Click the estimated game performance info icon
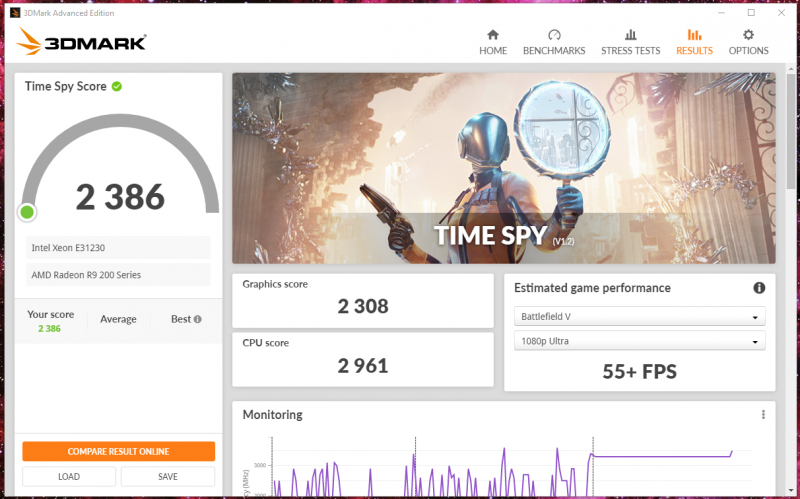Screen dimensions: 800x499 [x=759, y=288]
